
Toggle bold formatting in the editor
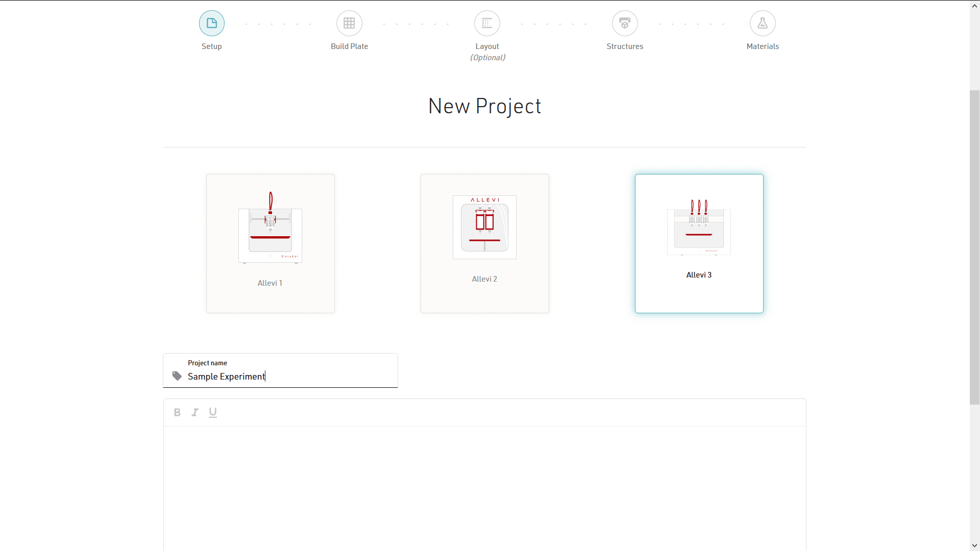pyautogui.click(x=177, y=412)
